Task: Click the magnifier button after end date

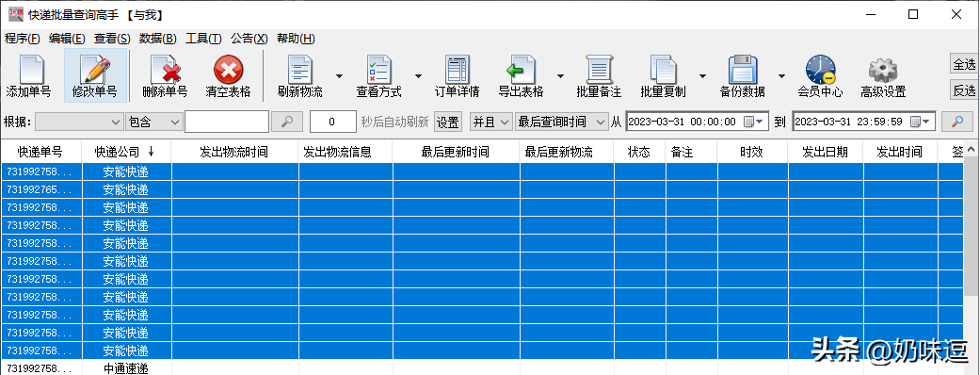Action: [956, 122]
